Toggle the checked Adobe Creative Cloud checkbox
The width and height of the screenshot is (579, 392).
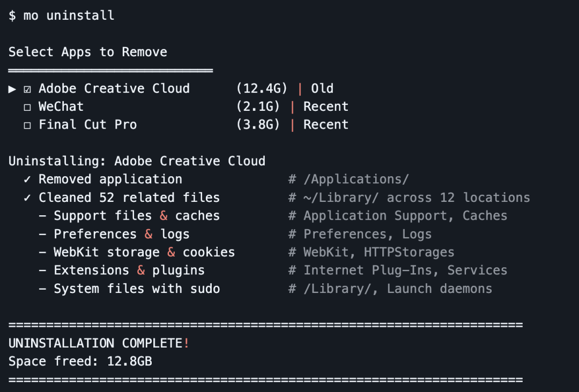(27, 89)
